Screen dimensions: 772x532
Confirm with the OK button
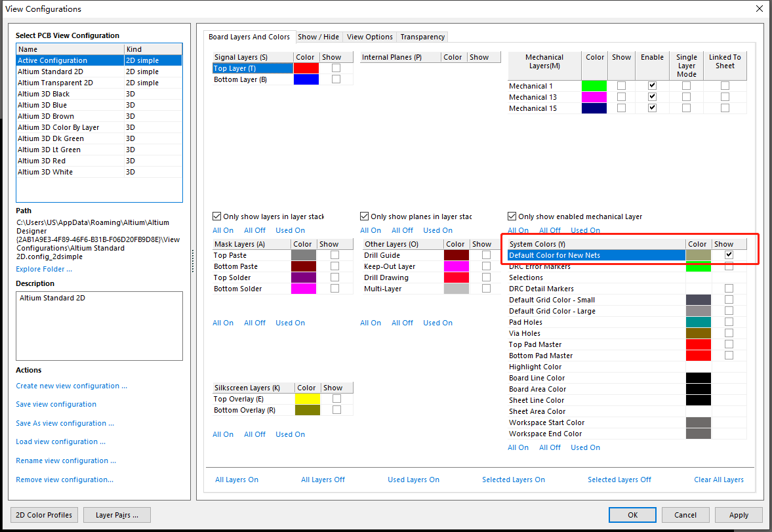[x=633, y=515]
